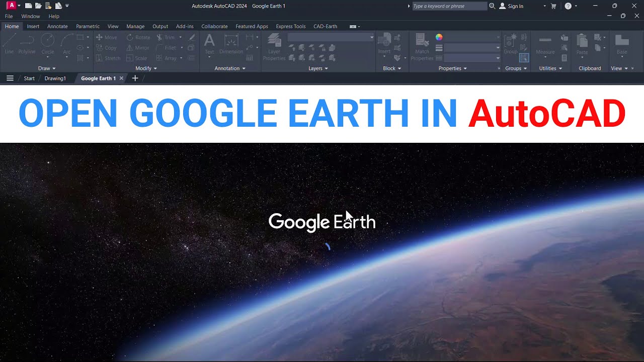Click the Quick Calculator icon in Utilities
The width and height of the screenshot is (644, 362).
[x=565, y=58]
